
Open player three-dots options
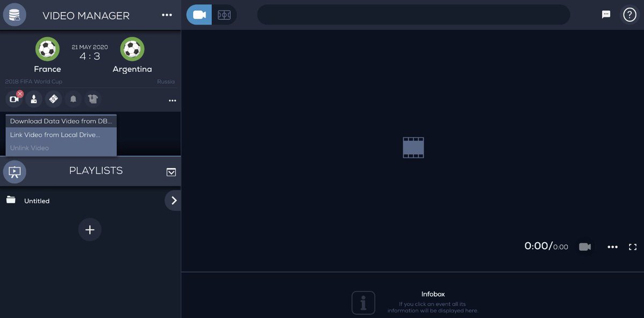[x=612, y=247]
